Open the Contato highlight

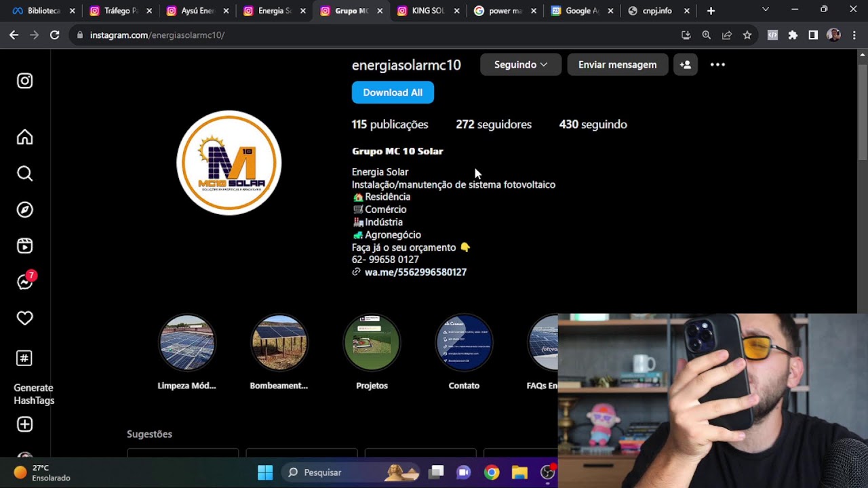[464, 343]
